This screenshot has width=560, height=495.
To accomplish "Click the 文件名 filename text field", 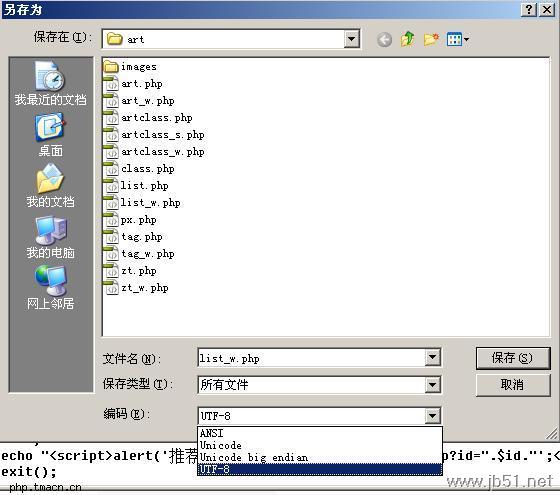I will [311, 358].
